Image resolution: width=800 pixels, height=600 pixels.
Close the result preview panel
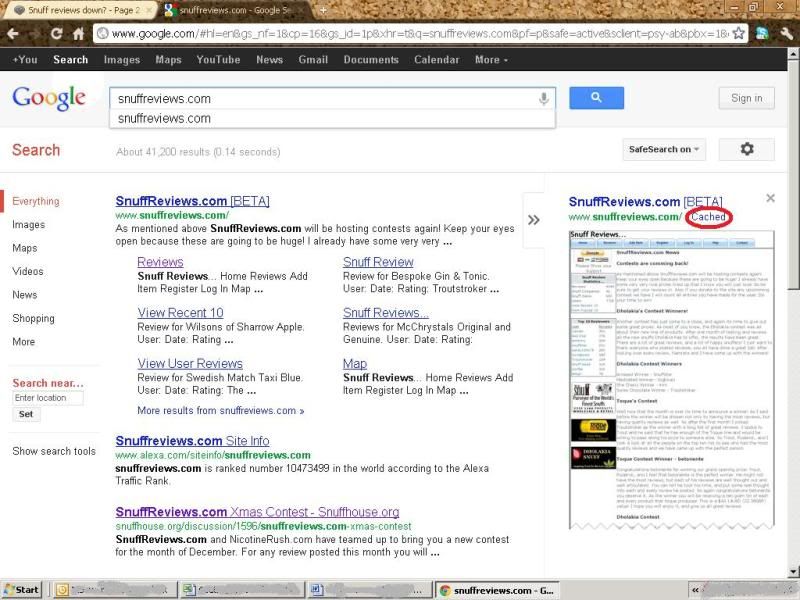[770, 198]
